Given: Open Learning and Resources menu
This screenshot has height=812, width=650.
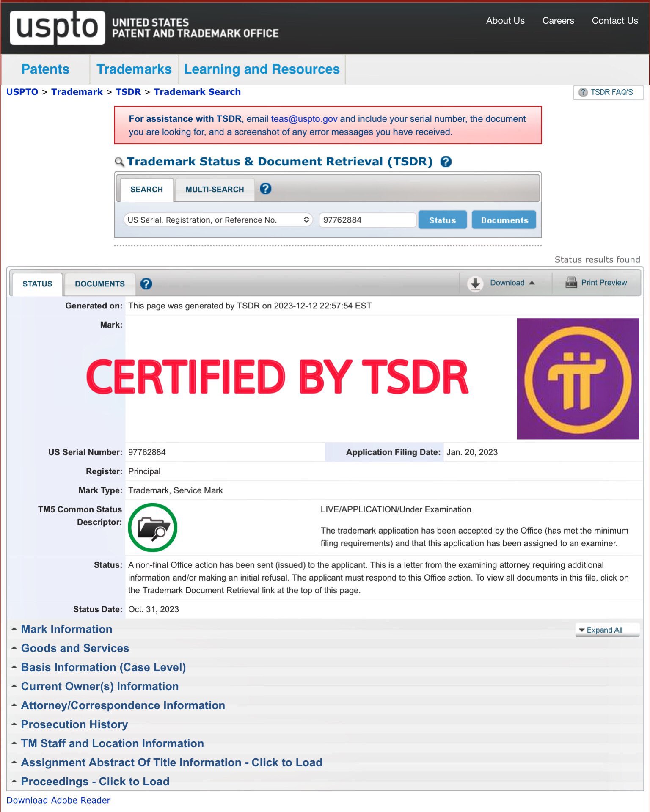Looking at the screenshot, I should coord(262,69).
